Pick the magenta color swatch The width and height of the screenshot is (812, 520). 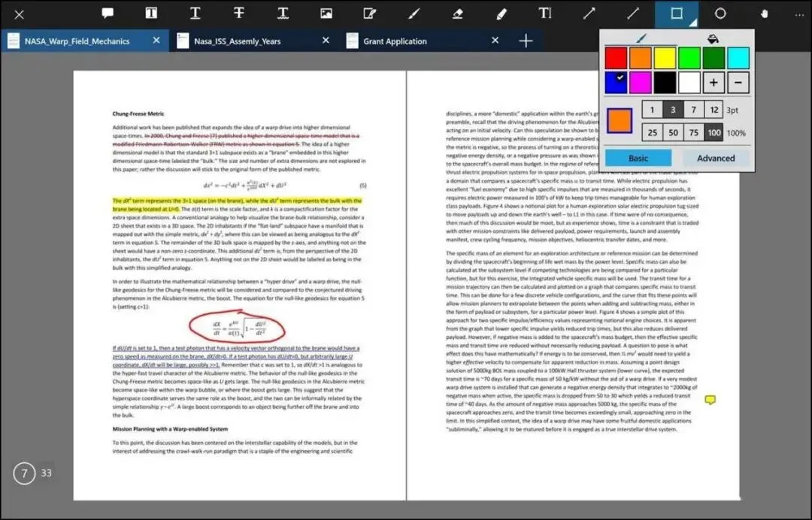[640, 83]
